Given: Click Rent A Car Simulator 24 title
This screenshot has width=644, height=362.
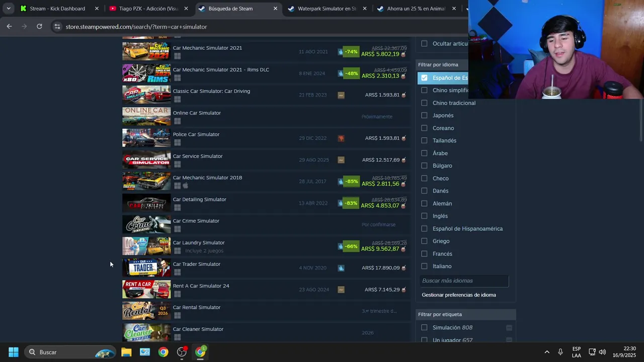Looking at the screenshot, I should (201, 286).
